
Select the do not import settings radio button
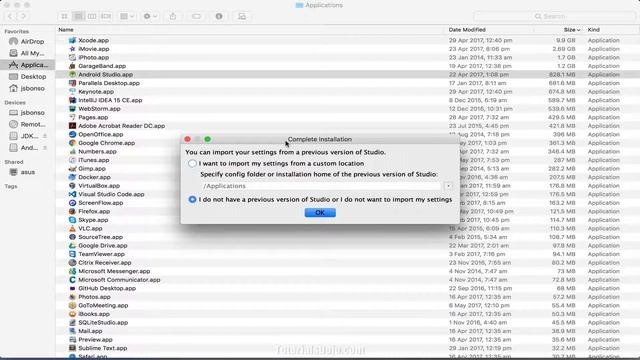coord(192,200)
